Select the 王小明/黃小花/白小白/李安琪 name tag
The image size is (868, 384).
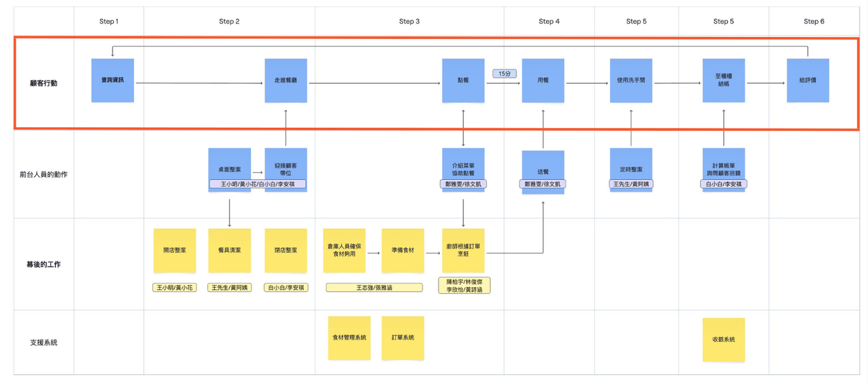point(258,184)
